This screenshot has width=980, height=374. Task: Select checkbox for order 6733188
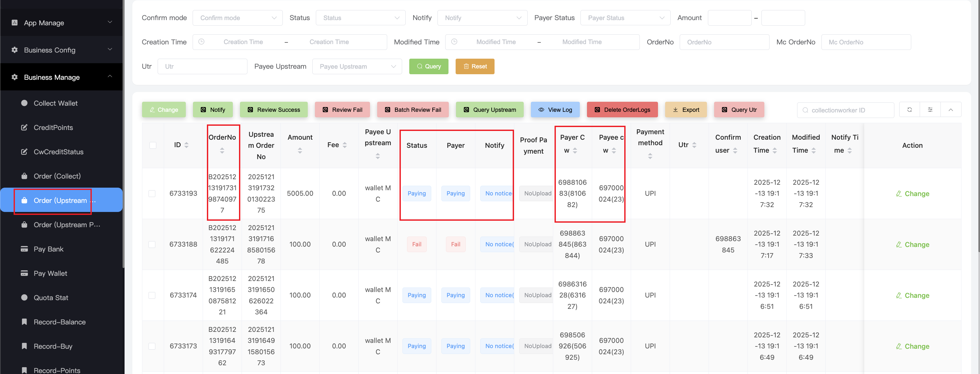pyautogui.click(x=152, y=244)
